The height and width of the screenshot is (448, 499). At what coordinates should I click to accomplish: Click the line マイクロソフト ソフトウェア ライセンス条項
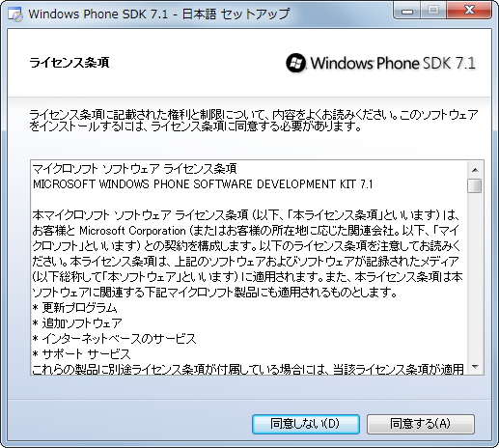(x=135, y=169)
